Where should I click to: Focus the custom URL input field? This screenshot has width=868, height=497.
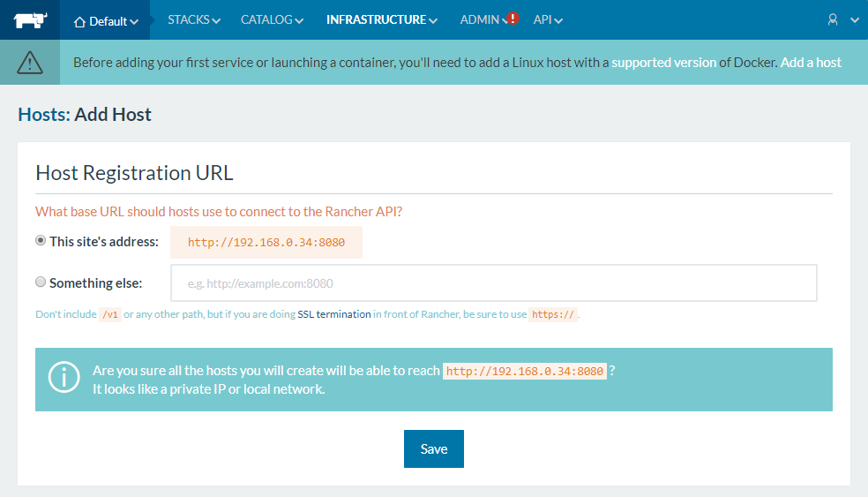pos(493,283)
